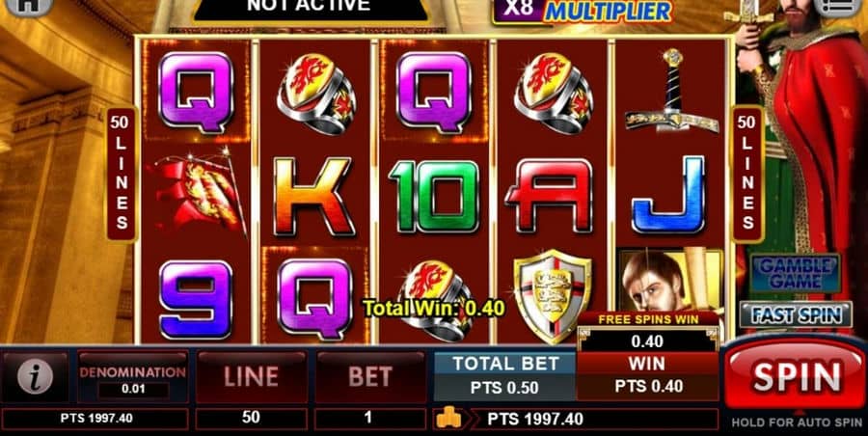Open the info paytable icon
The height and width of the screenshot is (436, 868).
(35, 377)
